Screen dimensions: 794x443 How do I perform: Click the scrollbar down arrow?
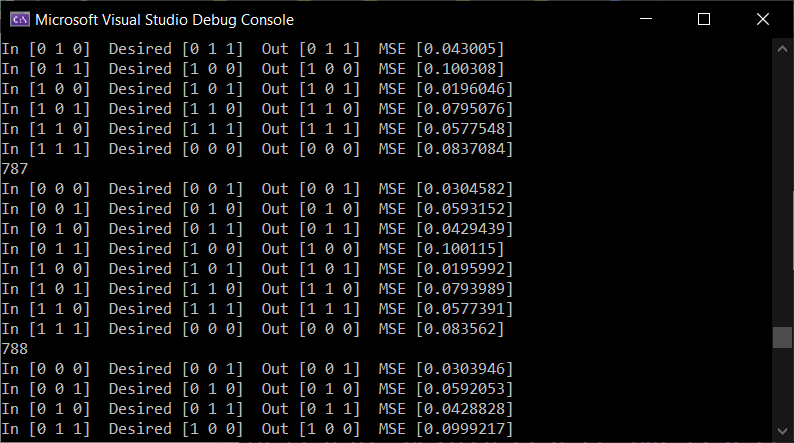pyautogui.click(x=782, y=431)
